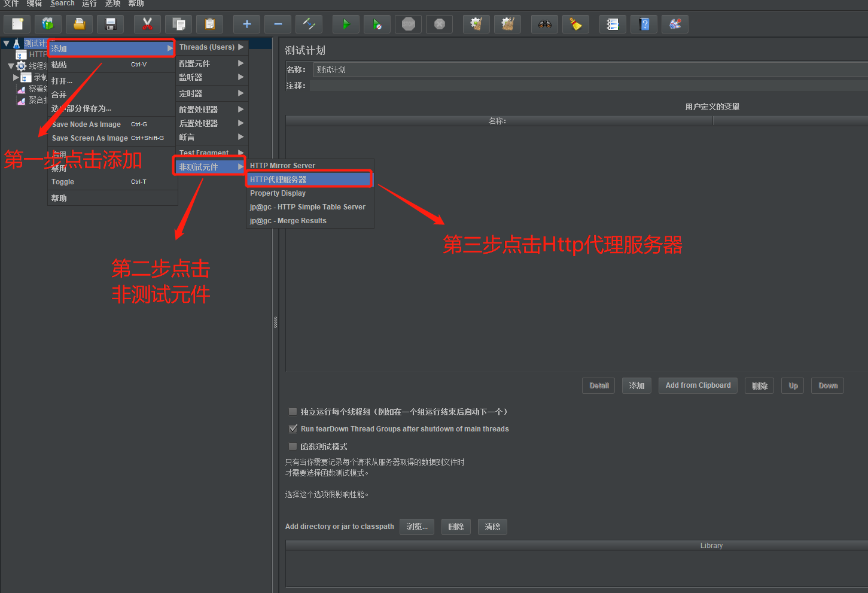This screenshot has height=593, width=868.
Task: Click the Stop test icon
Action: [409, 24]
